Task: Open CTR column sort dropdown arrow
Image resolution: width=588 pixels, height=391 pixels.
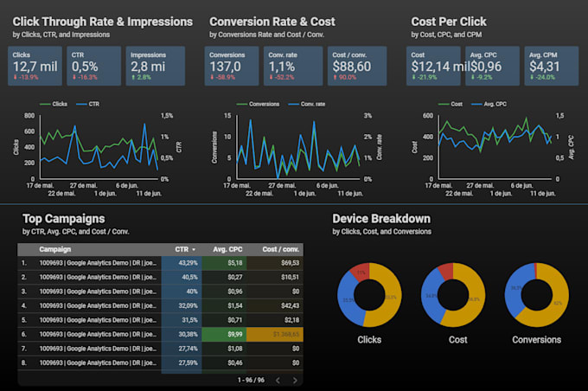Action: pos(194,249)
